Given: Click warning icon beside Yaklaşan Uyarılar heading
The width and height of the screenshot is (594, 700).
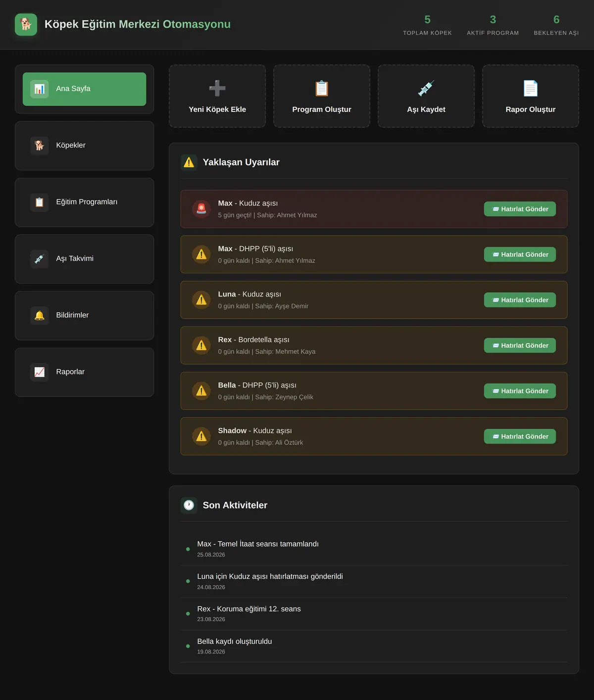Looking at the screenshot, I should 189,162.
